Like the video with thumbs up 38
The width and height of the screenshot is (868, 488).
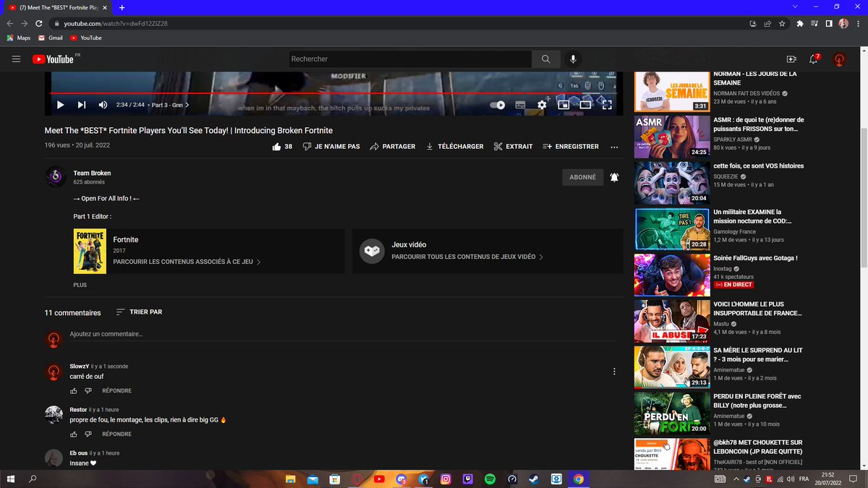click(x=282, y=146)
